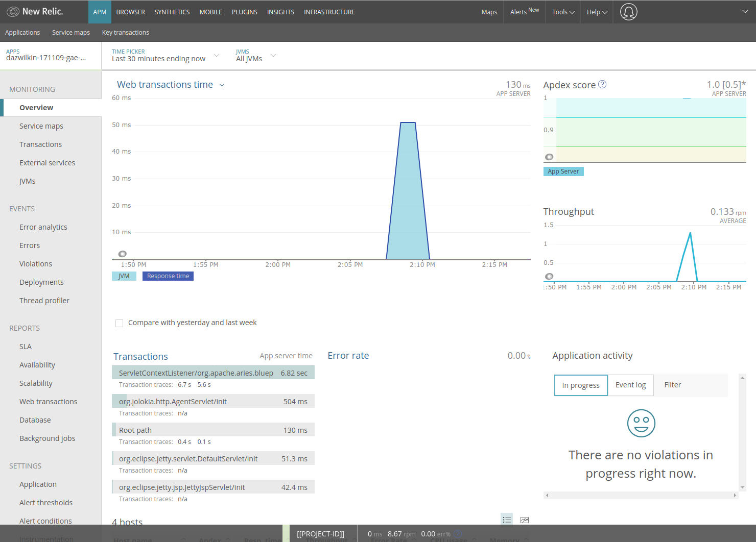Screen dimensions: 756x542
Task: Open the MOBILE tab
Action: coord(211,12)
